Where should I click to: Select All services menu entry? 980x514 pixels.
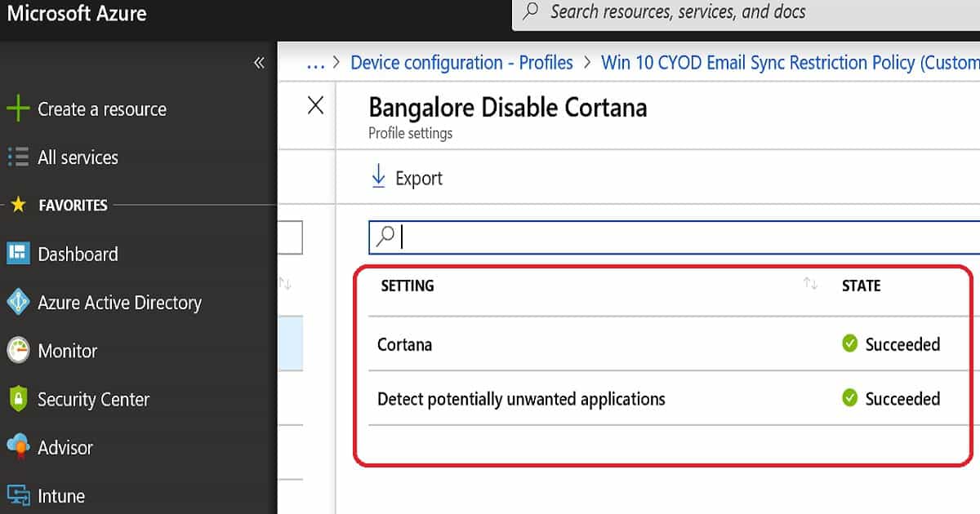pos(78,157)
